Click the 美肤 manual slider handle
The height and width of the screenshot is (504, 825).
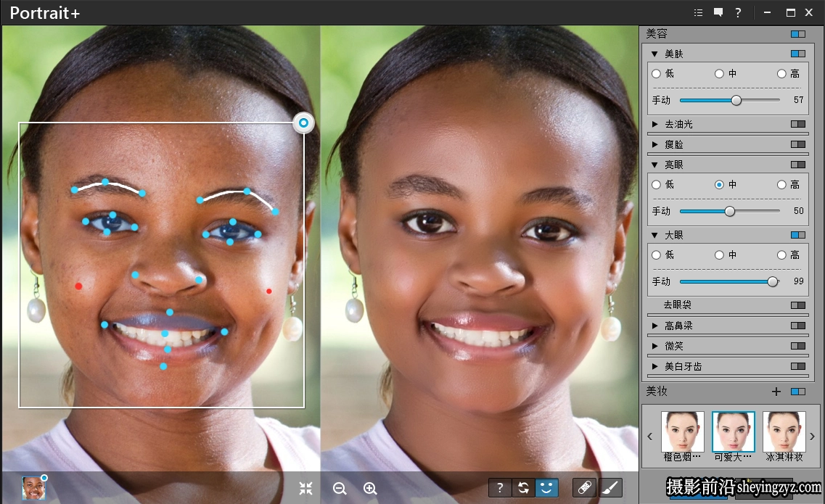point(736,100)
